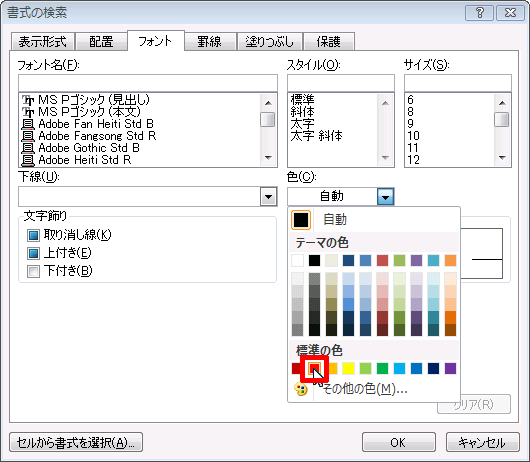Click セルから書式を選択 button
The width and height of the screenshot is (530, 462).
tap(76, 442)
